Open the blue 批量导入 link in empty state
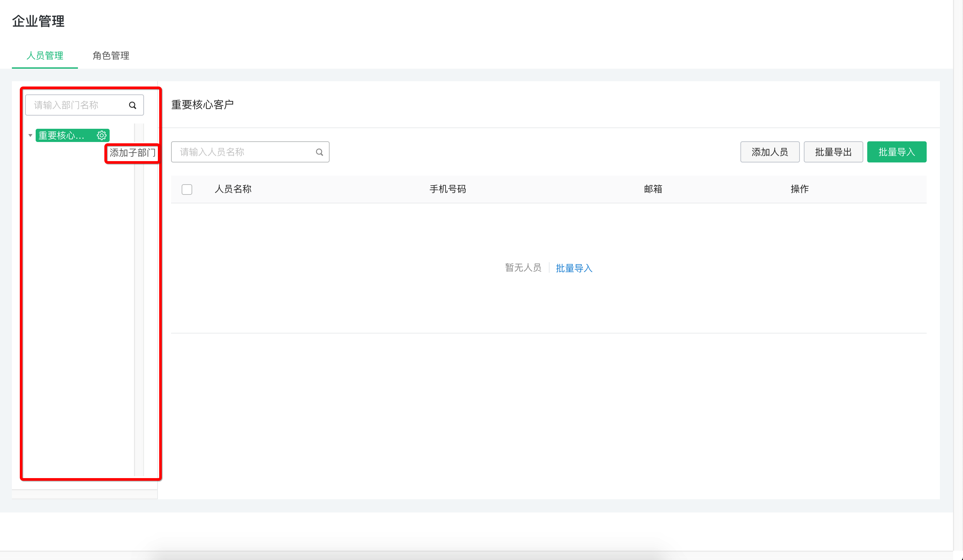The width and height of the screenshot is (963, 560). pos(574,268)
